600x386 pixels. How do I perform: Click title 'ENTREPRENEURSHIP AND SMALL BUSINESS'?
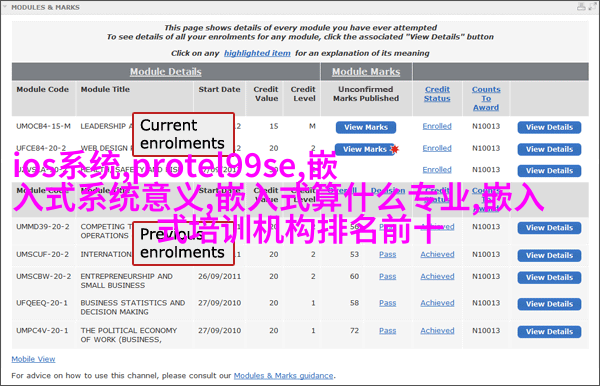126,281
